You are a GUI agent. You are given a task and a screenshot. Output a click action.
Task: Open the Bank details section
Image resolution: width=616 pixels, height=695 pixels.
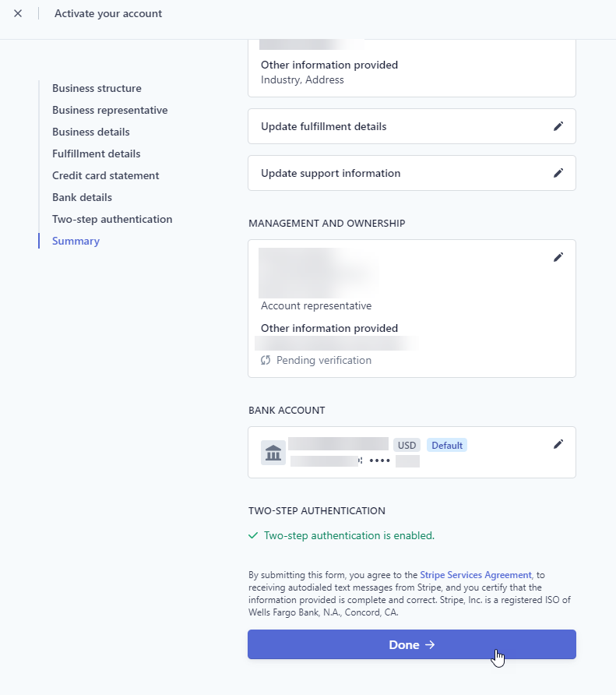coord(82,197)
